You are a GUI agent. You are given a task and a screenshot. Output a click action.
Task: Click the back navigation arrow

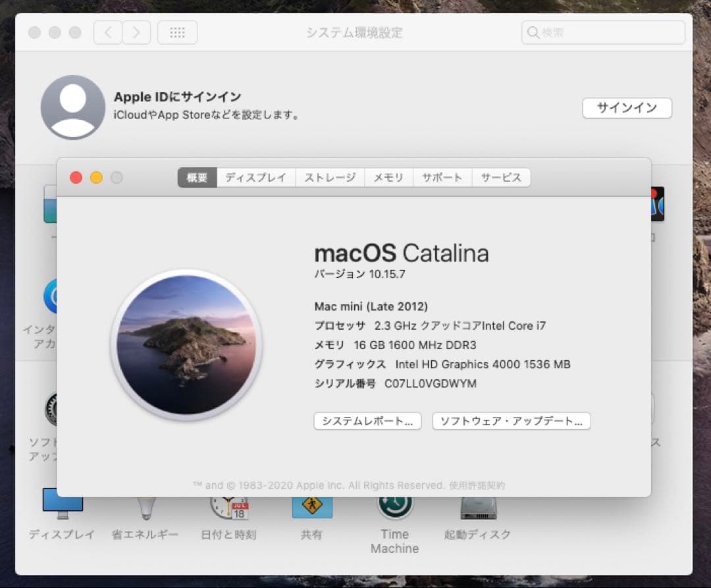tap(107, 32)
